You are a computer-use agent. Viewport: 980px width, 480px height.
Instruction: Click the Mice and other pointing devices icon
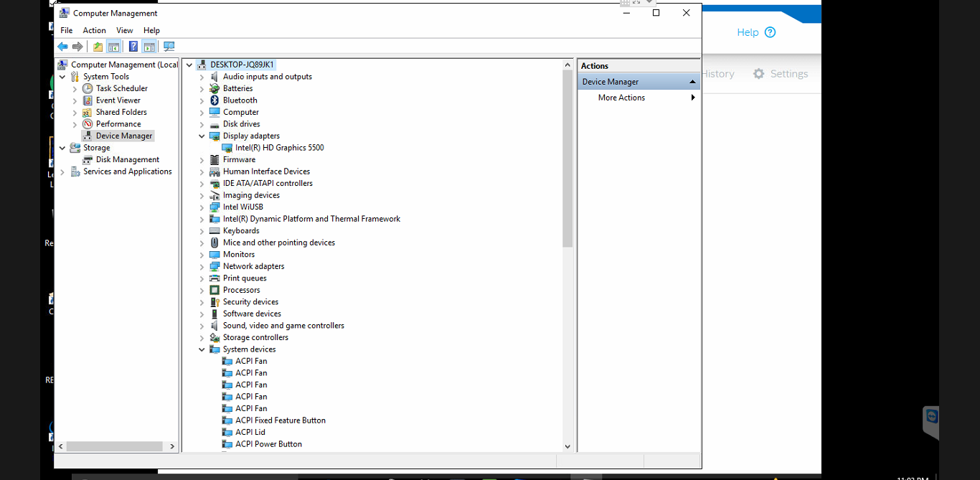(x=215, y=243)
